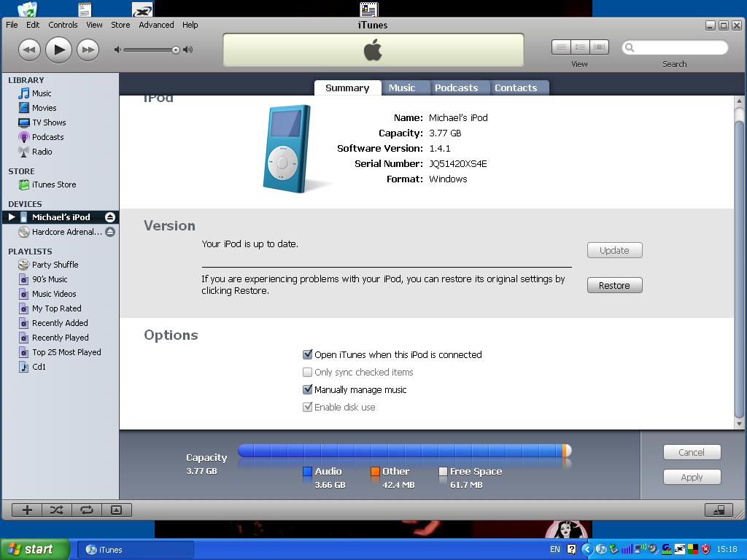Click the iTunes taskbar button

(135, 550)
